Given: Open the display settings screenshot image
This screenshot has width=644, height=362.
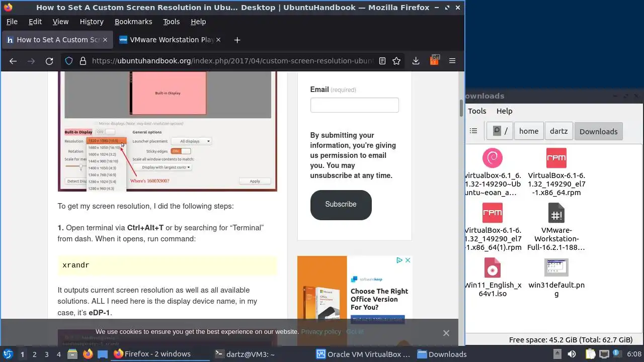Looking at the screenshot, I should tap(167, 131).
